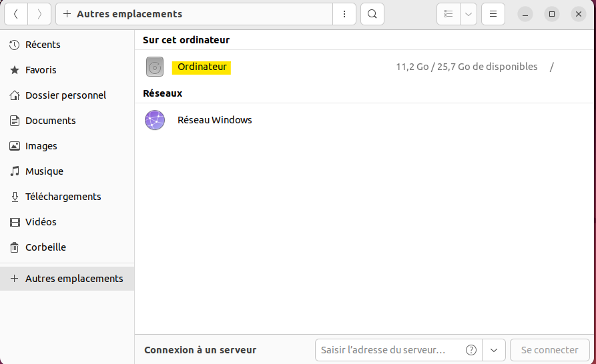
Task: Select Favoris in the sidebar
Action: click(x=41, y=70)
